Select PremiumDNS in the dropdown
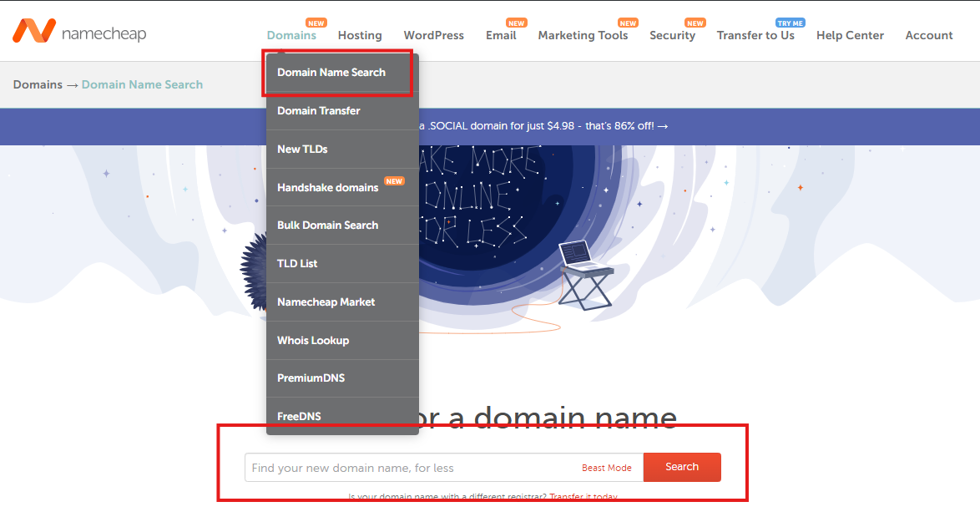Screen dimensions: 980x512 tap(342, 378)
